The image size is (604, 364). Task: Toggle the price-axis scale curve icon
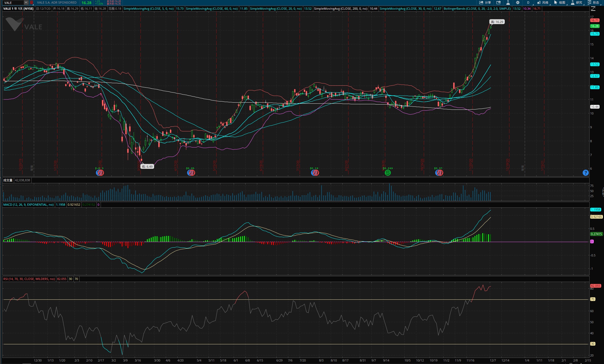(x=593, y=9)
